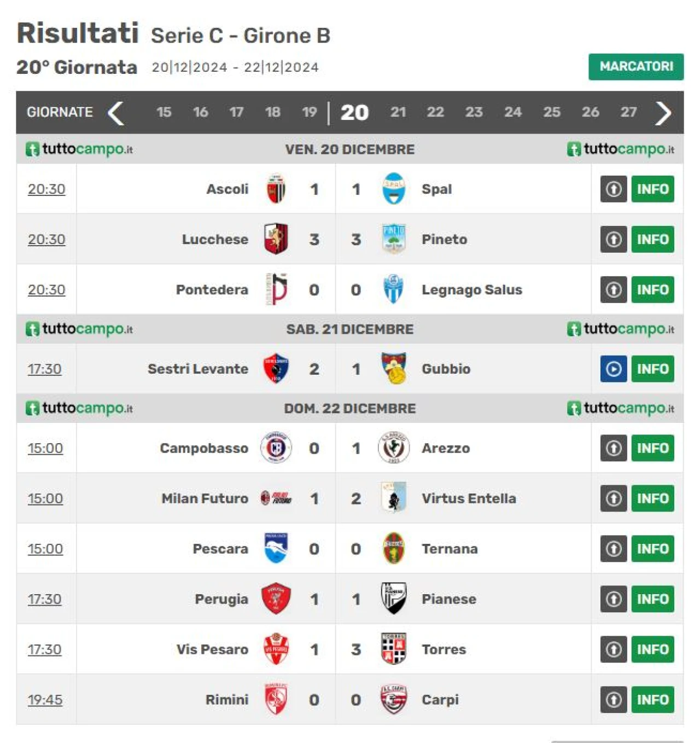Image resolution: width=700 pixels, height=743 pixels.
Task: Click the Perugia red griffin crest
Action: (276, 599)
